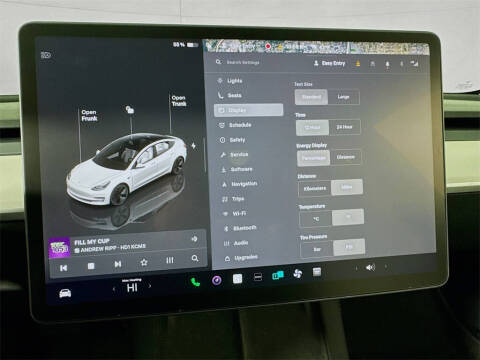The height and width of the screenshot is (360, 480).
Task: Open Bluetooth settings
Action: coord(240,228)
